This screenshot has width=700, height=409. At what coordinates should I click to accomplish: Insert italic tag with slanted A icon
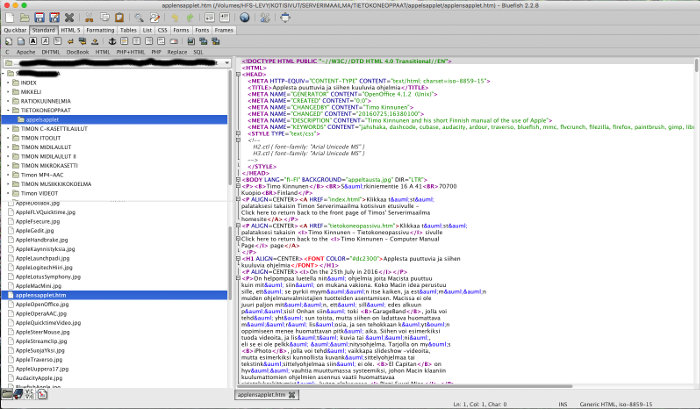(45, 41)
